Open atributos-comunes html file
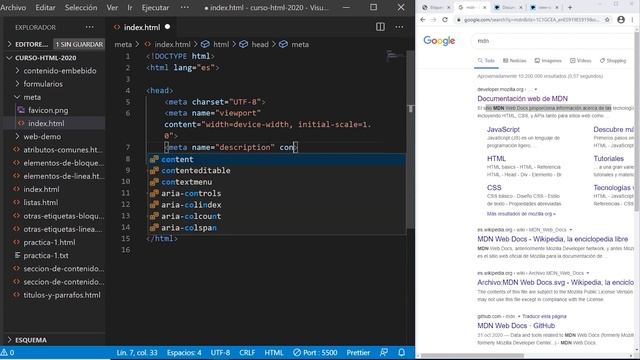Screen dimensions: 640x360 (63, 149)
